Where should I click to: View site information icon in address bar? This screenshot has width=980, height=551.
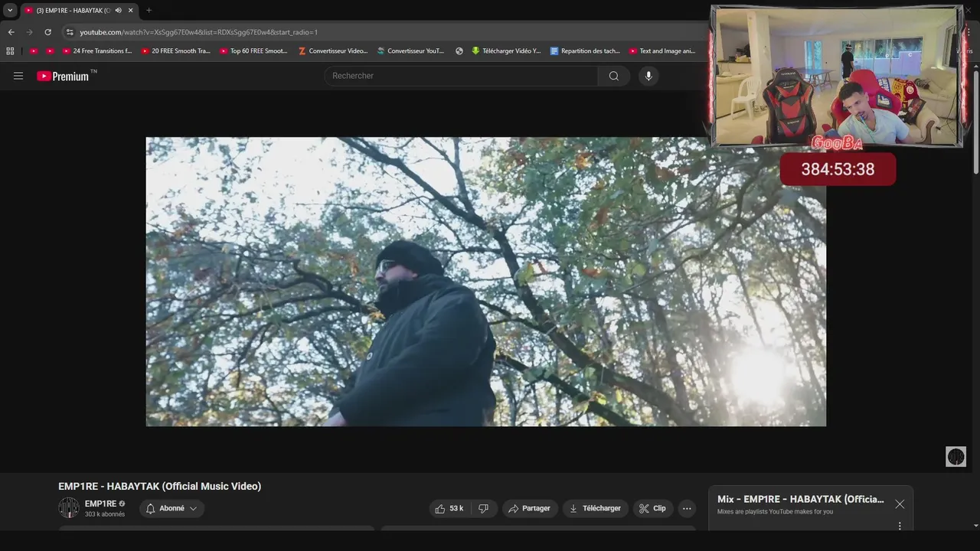tap(70, 32)
